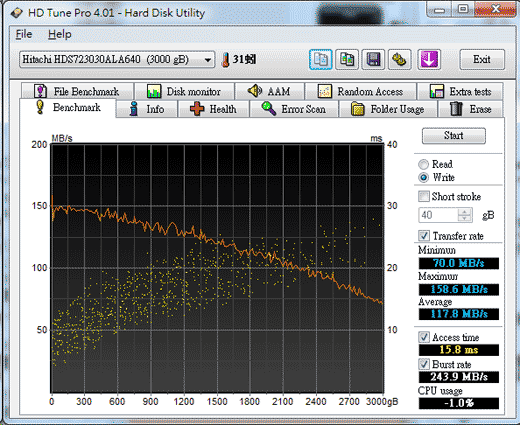Image resolution: width=520 pixels, height=425 pixels.
Task: Click the Health red cross icon
Action: click(x=197, y=109)
